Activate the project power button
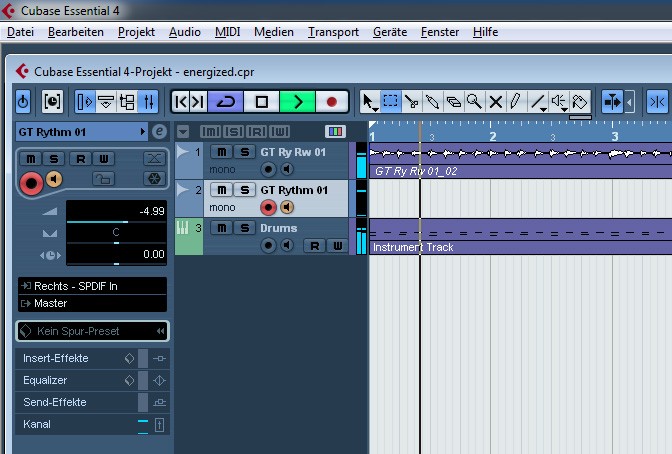Image resolution: width=672 pixels, height=454 pixels. (x=23, y=102)
